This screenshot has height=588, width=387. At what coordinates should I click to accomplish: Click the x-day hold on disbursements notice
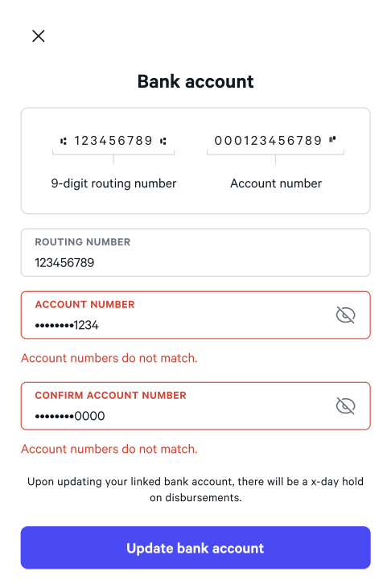click(196, 489)
